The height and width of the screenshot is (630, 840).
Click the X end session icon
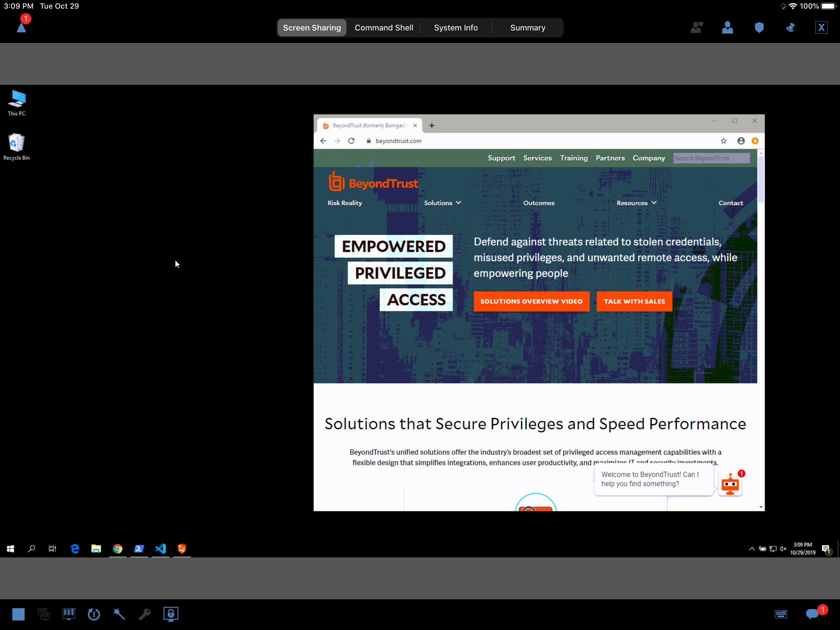tap(821, 27)
